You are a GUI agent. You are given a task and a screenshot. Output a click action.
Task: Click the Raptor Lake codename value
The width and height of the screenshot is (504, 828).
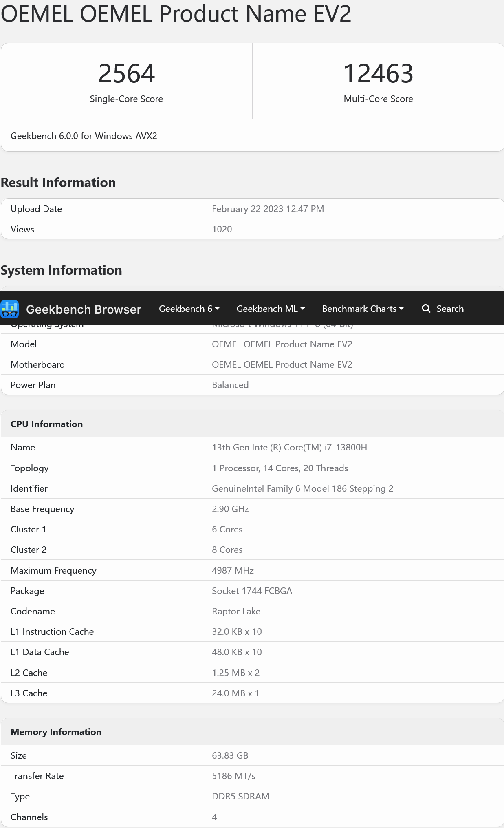[236, 611]
